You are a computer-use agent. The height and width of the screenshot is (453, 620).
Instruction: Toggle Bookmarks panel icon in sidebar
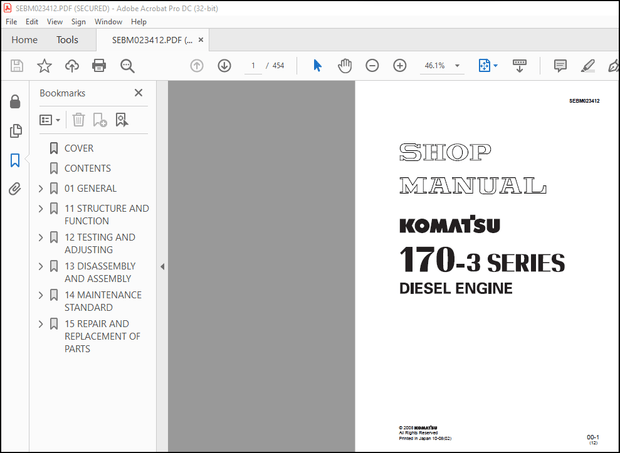15,160
